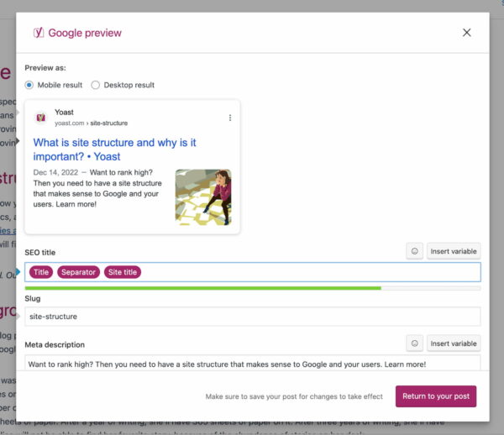The height and width of the screenshot is (435, 504).
Task: Select the Desktop result radio button
Action: tap(96, 85)
